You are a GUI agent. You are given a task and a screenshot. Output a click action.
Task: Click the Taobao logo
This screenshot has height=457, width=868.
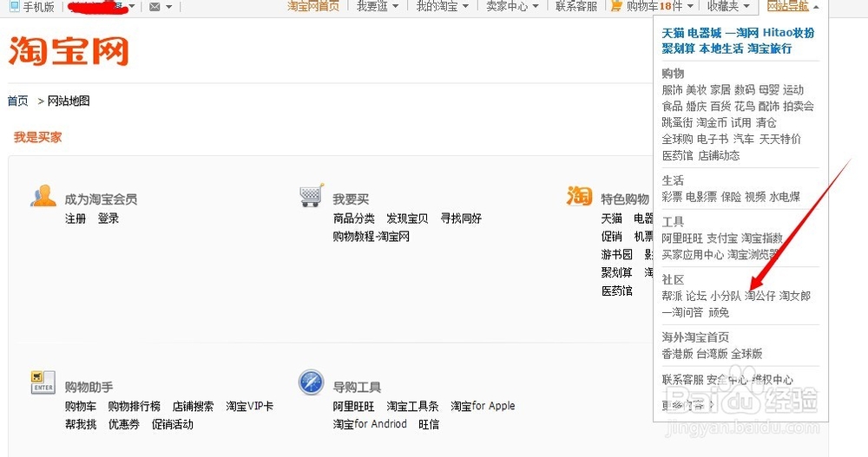tap(69, 51)
